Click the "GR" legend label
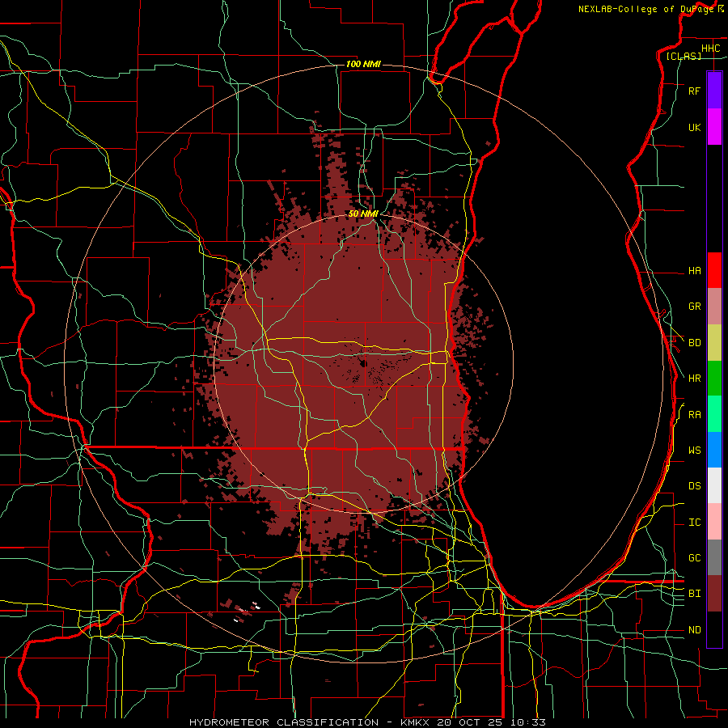Screen dimensions: 728x728 [695, 307]
